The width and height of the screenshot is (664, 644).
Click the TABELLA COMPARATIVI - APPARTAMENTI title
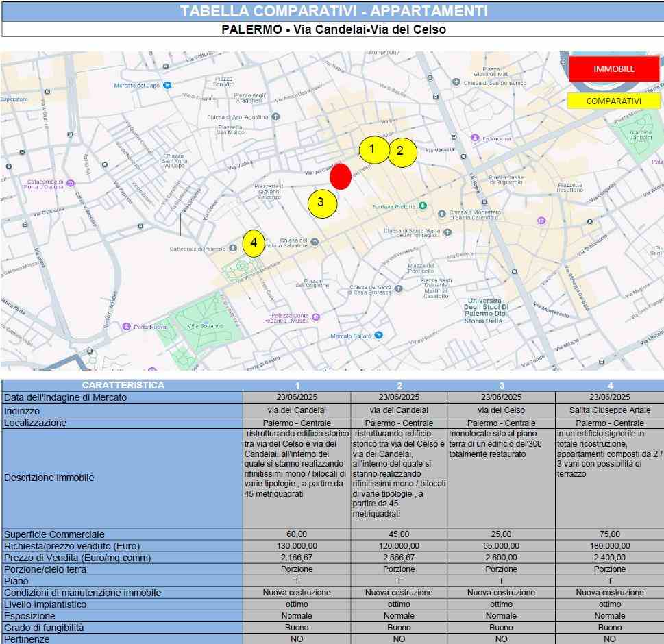[x=332, y=11]
